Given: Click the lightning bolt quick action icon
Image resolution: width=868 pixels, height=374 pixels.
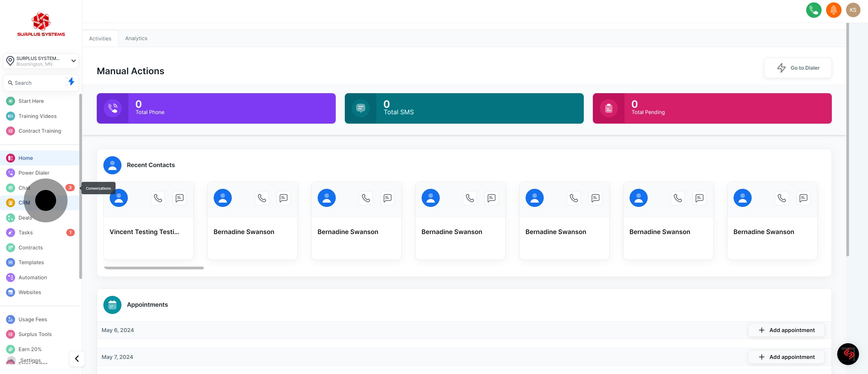Looking at the screenshot, I should click(71, 82).
